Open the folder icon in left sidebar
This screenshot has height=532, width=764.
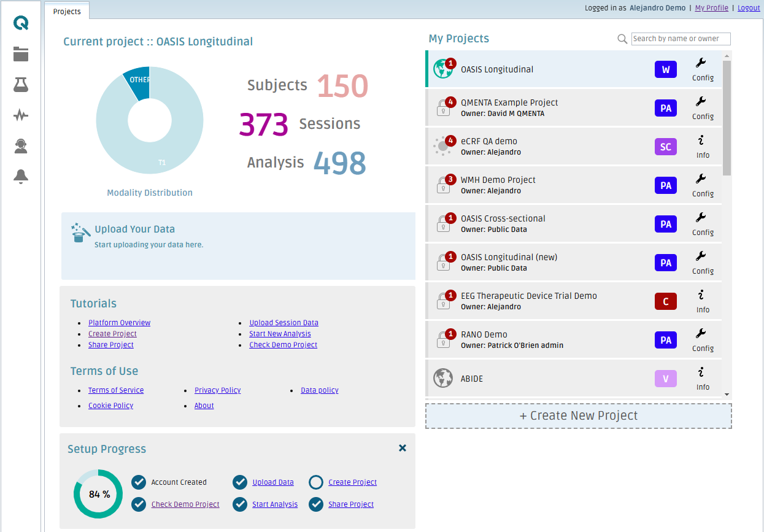[x=21, y=54]
